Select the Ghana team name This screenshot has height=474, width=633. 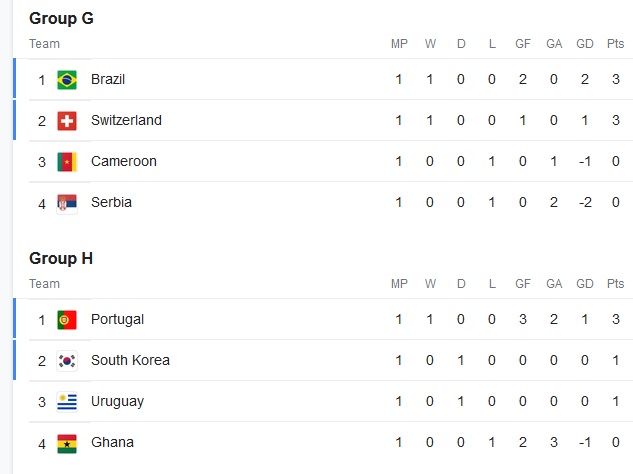[112, 442]
